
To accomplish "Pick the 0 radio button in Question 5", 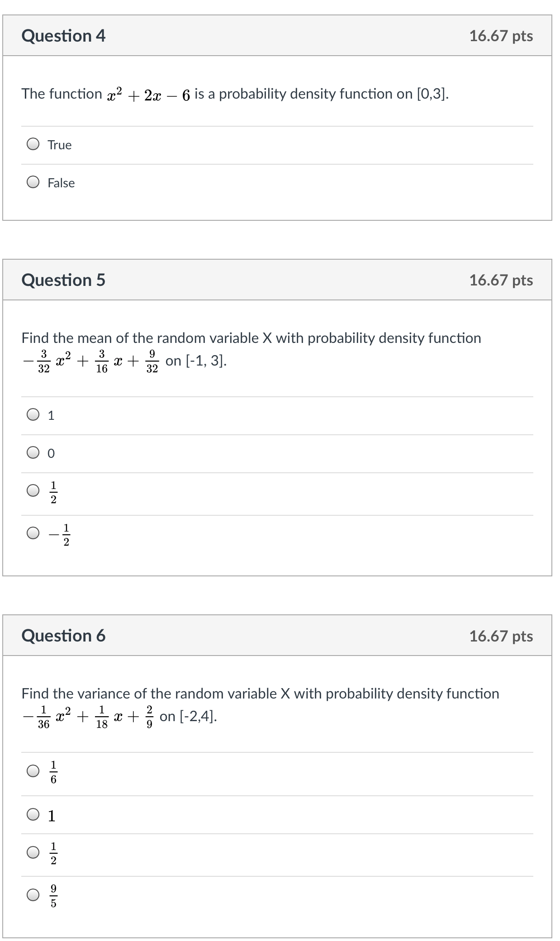I will [33, 453].
